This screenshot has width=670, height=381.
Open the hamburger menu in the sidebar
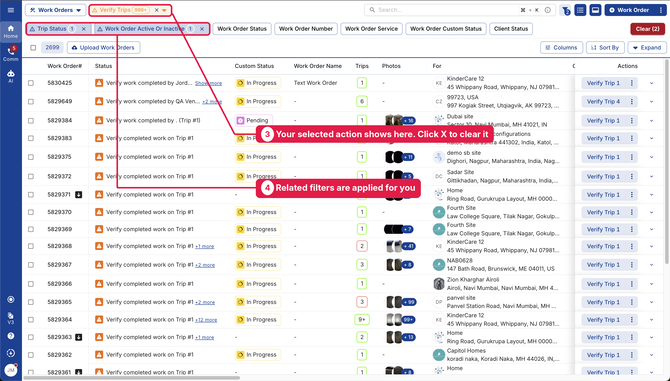click(11, 10)
